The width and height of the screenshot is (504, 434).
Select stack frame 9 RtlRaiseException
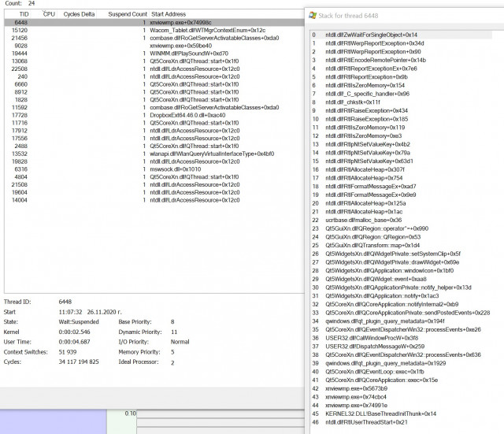(401, 110)
